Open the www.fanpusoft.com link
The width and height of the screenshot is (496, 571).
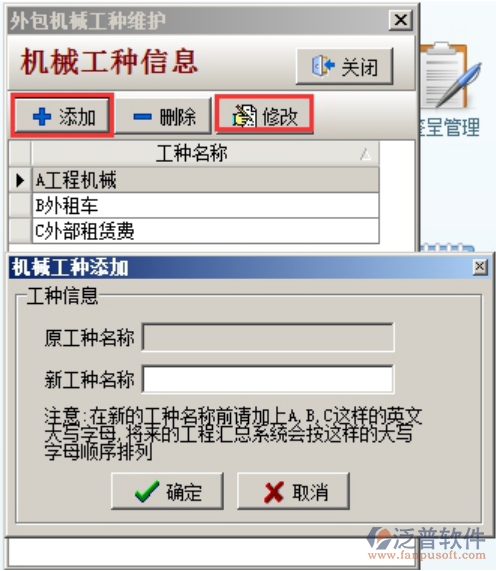(427, 556)
